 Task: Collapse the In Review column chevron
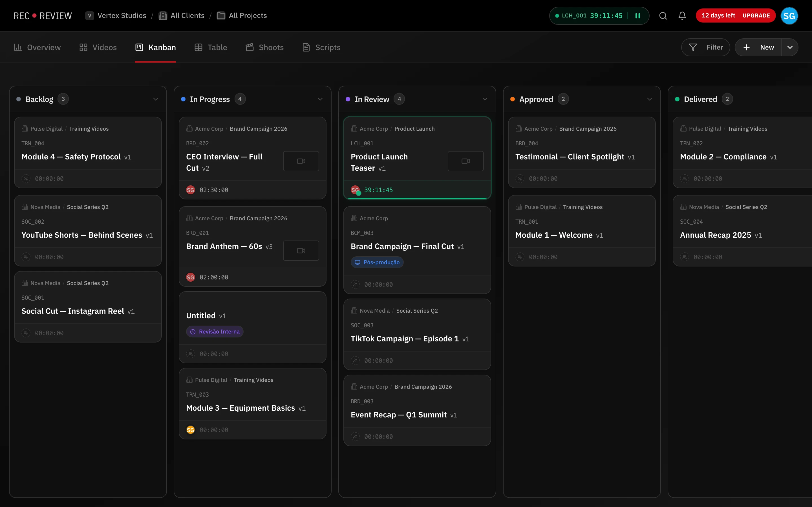coord(484,99)
